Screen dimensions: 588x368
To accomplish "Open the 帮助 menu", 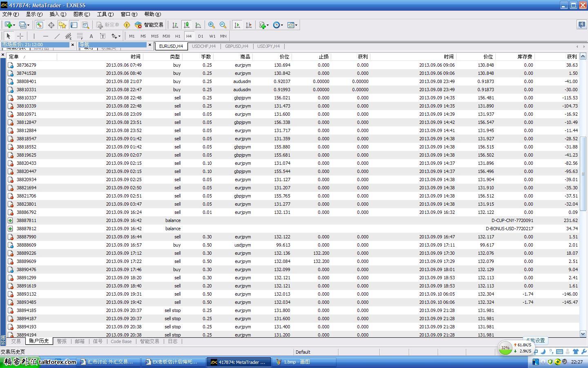I will pyautogui.click(x=152, y=14).
